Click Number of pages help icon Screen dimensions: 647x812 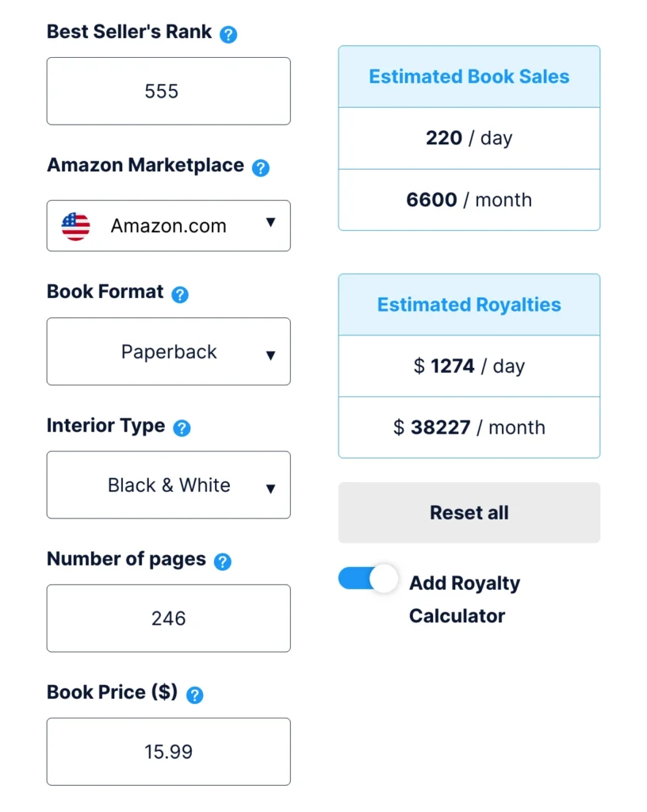point(223,562)
